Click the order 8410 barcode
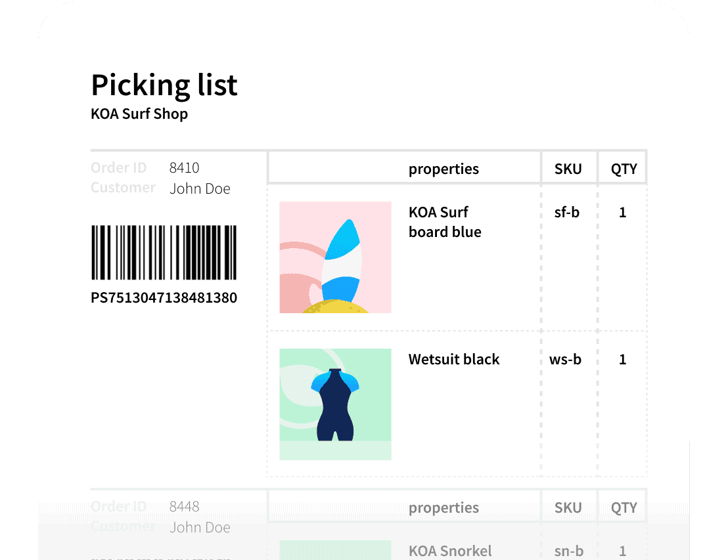 tap(164, 253)
